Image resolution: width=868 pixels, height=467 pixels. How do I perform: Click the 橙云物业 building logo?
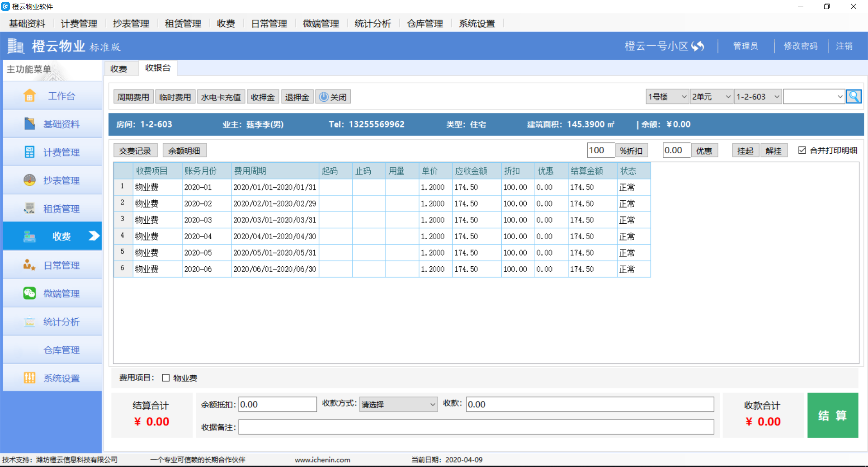[x=16, y=46]
